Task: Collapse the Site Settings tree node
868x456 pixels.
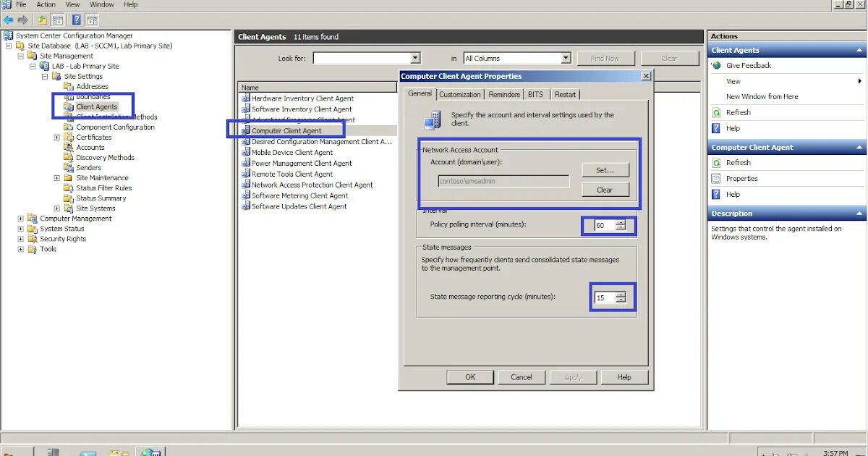Action: pyautogui.click(x=45, y=76)
